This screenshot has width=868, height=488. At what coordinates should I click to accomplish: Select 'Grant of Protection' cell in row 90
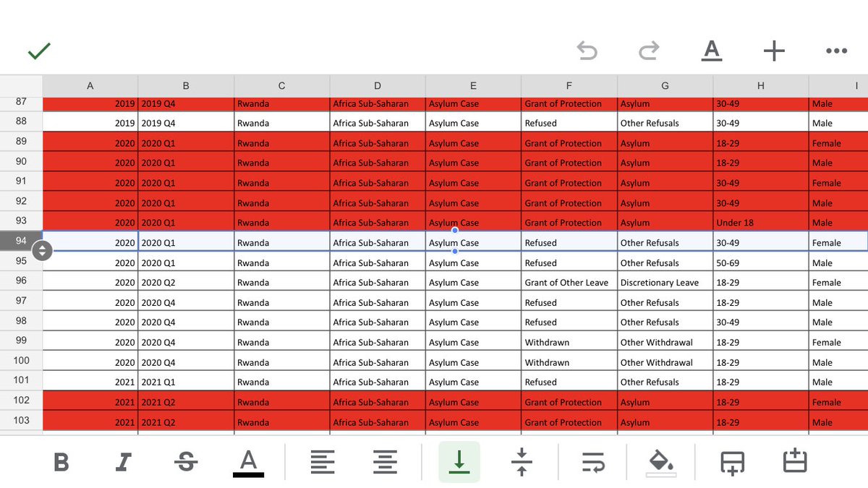(569, 162)
